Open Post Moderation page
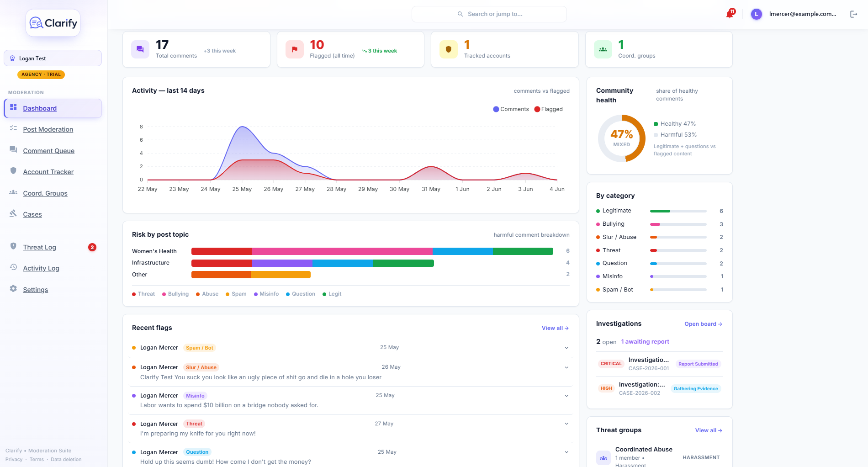 click(x=48, y=129)
